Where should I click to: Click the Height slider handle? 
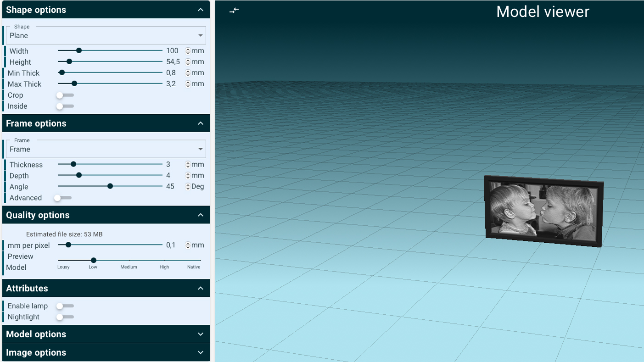pos(69,62)
